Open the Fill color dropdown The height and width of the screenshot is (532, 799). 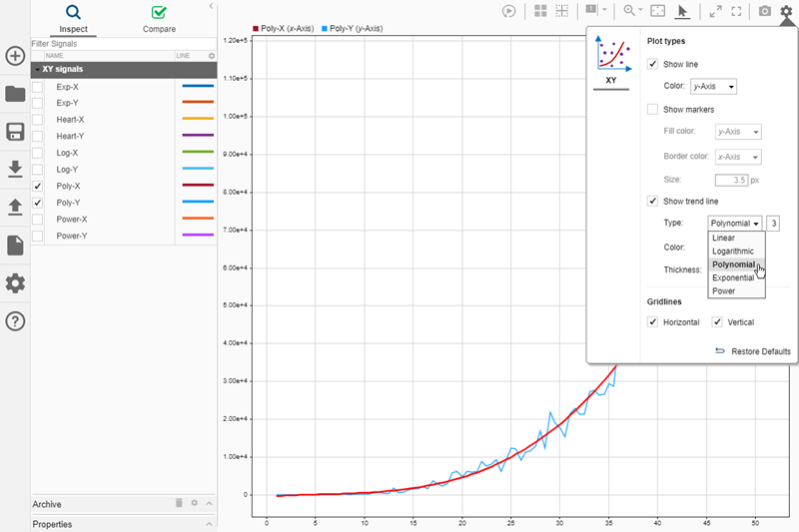(738, 132)
